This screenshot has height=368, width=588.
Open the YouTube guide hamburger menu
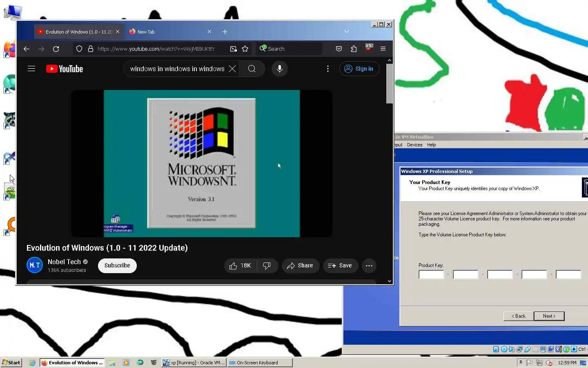[x=31, y=69]
